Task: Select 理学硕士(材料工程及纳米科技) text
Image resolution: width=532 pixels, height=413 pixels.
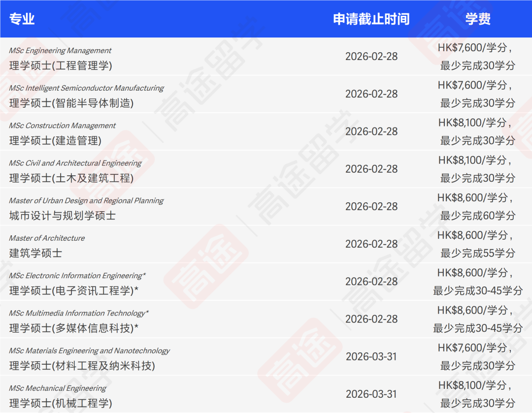Action: click(82, 366)
